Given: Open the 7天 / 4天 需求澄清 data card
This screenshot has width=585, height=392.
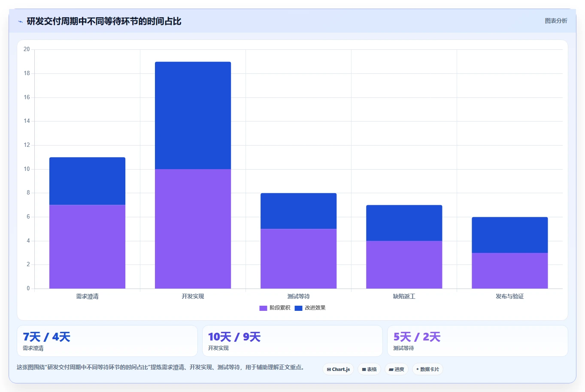Looking at the screenshot, I should [107, 341].
